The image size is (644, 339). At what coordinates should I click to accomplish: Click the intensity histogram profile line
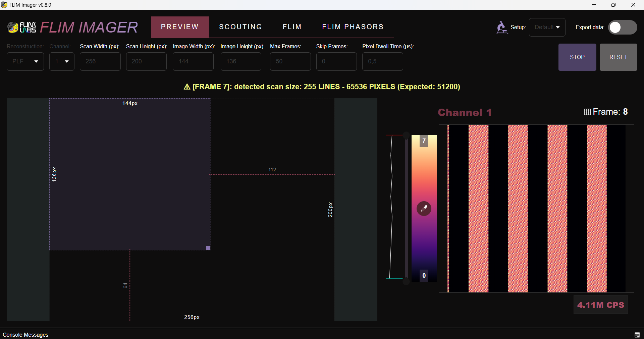click(391, 207)
